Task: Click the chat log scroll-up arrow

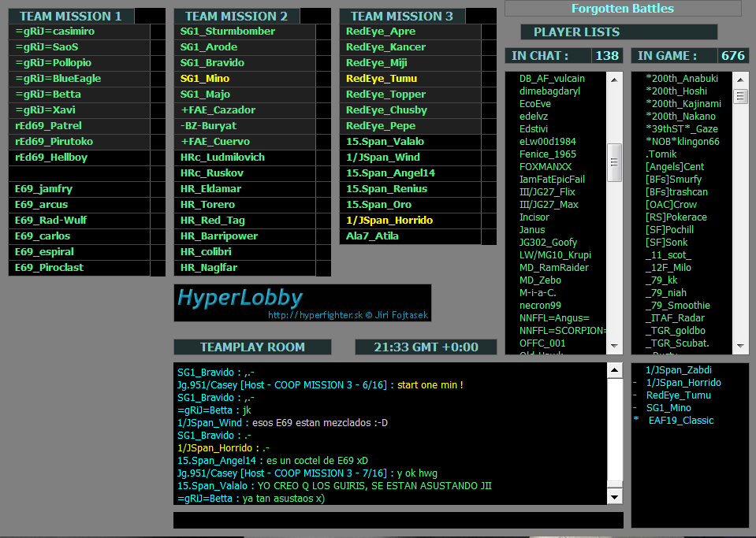Action: pos(615,370)
